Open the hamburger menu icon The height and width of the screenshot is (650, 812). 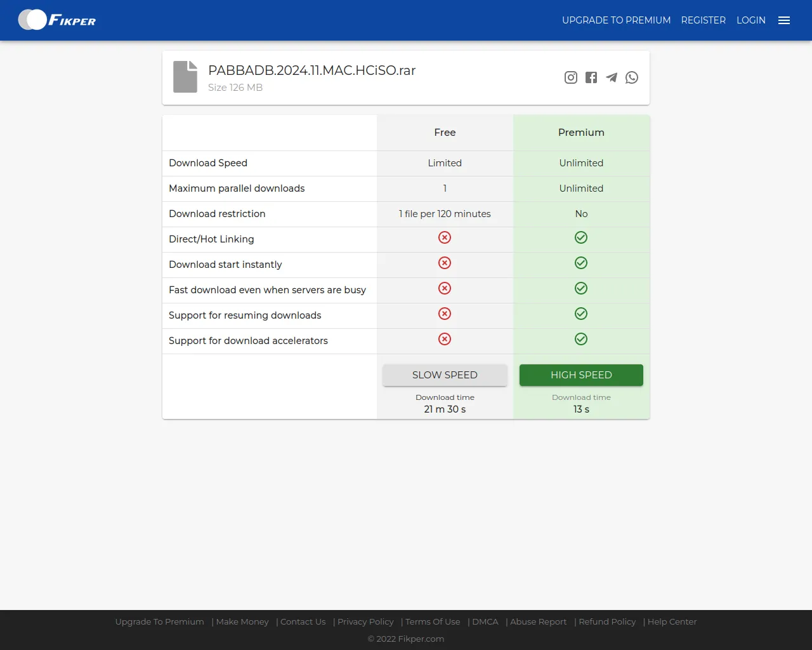point(784,20)
